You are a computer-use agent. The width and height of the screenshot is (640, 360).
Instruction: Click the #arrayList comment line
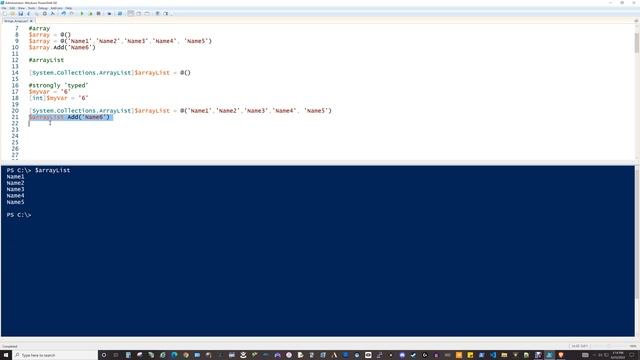[x=46, y=60]
